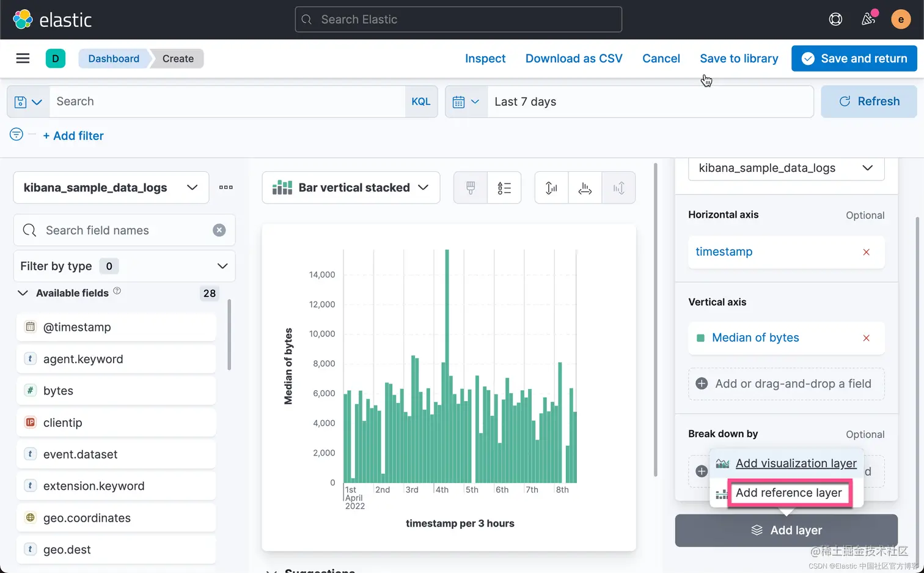Open the help menu lifebuoy icon

click(835, 20)
